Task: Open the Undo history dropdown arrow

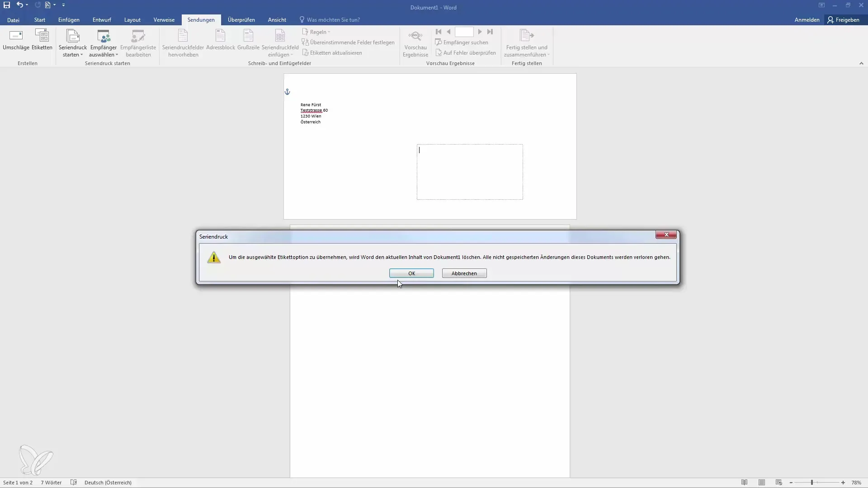Action: coord(27,5)
